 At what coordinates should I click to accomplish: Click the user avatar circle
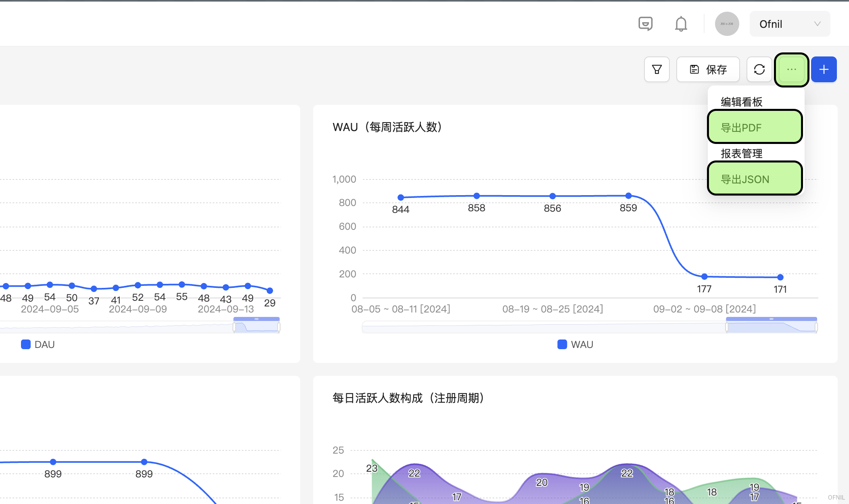point(727,24)
